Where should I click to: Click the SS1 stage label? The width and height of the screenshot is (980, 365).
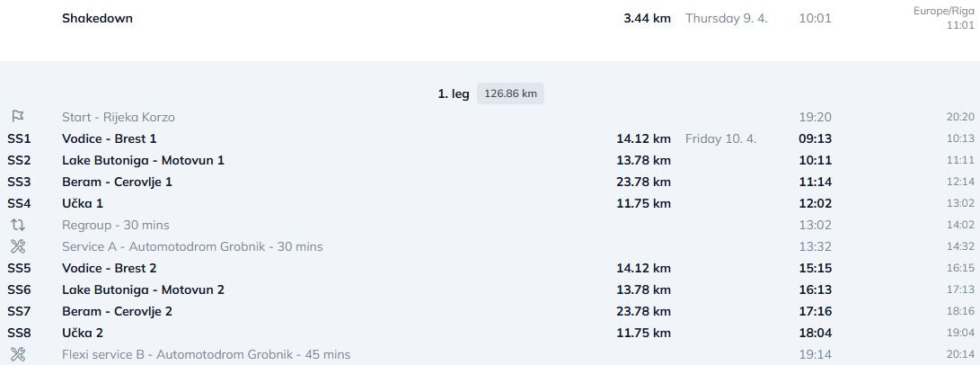[19, 138]
